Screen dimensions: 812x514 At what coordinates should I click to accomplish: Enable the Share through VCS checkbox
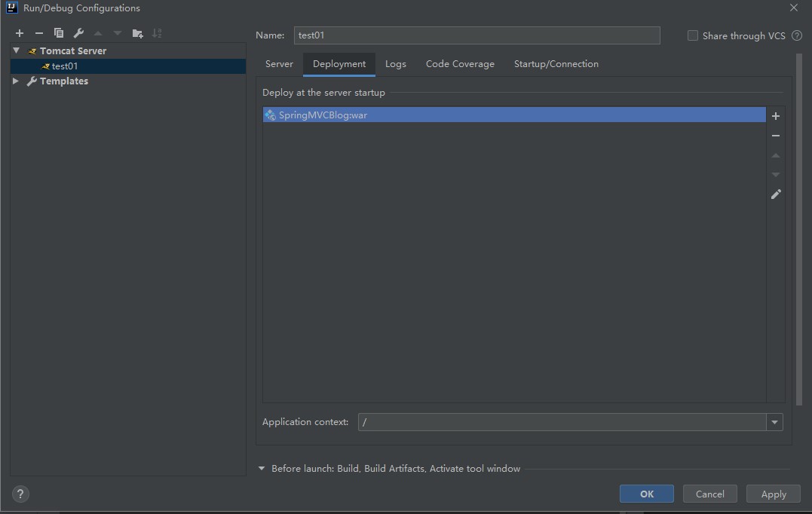tap(693, 35)
